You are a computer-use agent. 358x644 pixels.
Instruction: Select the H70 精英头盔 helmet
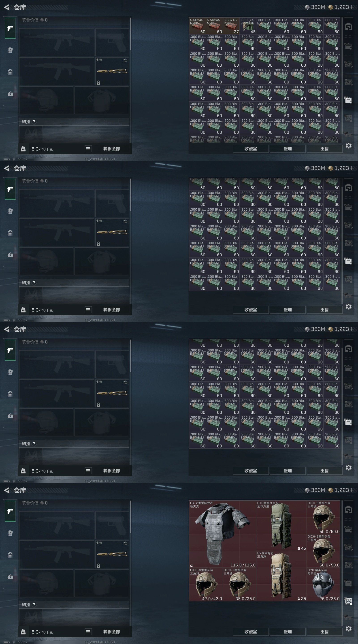pos(324,585)
